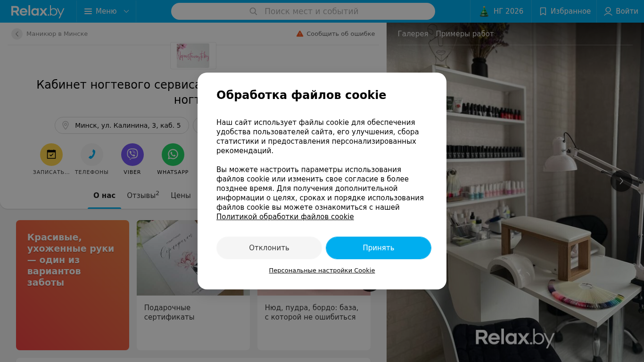Expand the Меню dropdown
This screenshot has height=362, width=644.
(x=107, y=11)
